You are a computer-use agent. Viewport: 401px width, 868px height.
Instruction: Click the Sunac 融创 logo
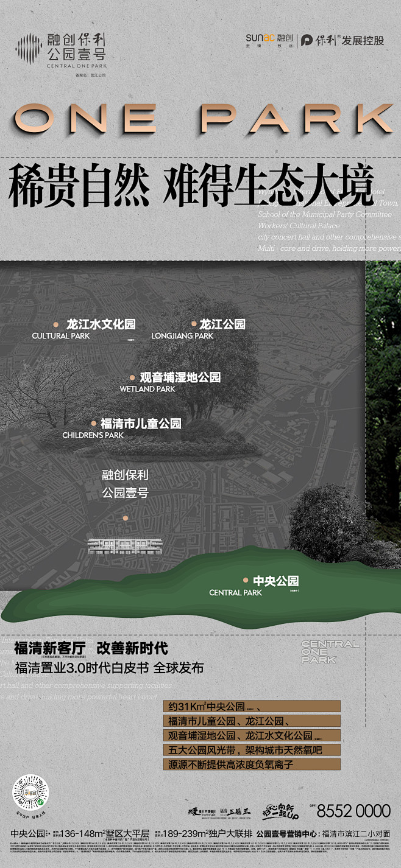[x=269, y=40]
